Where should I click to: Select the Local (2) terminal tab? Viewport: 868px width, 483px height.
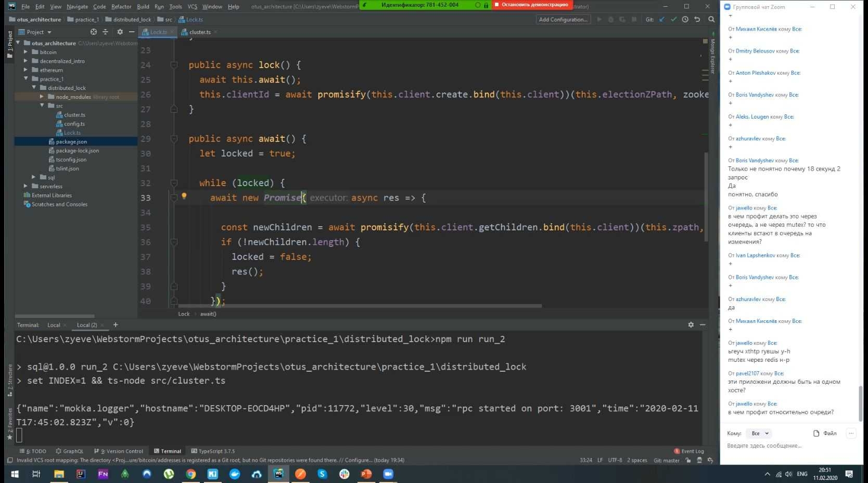[x=87, y=325]
